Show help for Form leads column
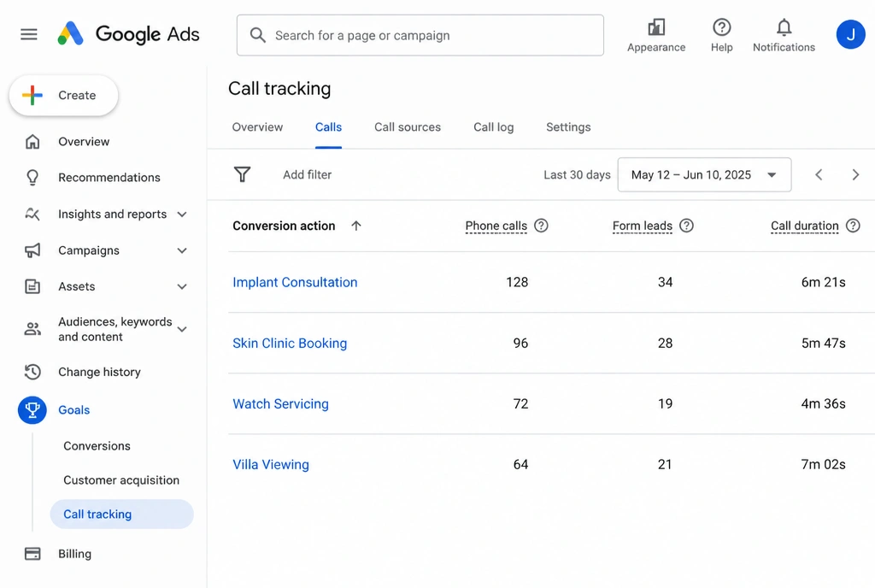 coord(686,226)
